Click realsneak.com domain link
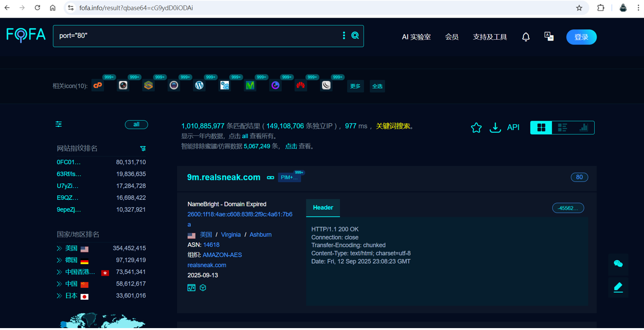The image size is (644, 330). point(207,265)
